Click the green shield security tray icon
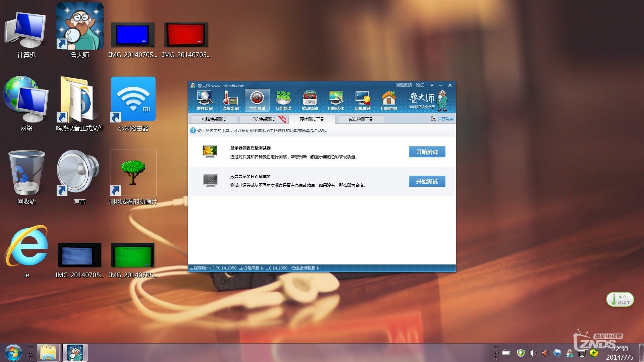 click(521, 353)
